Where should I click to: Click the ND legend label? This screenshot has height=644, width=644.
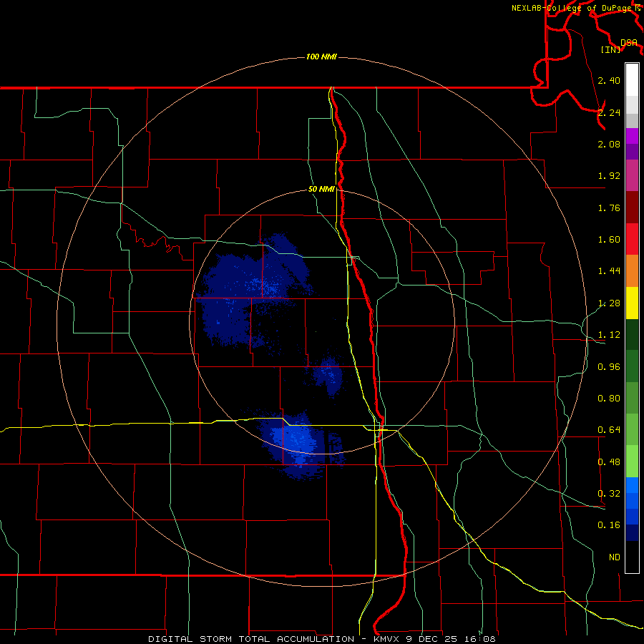tap(615, 557)
